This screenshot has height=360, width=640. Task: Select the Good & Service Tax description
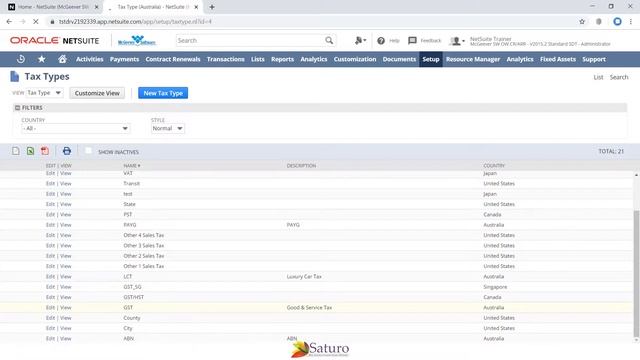click(309, 307)
